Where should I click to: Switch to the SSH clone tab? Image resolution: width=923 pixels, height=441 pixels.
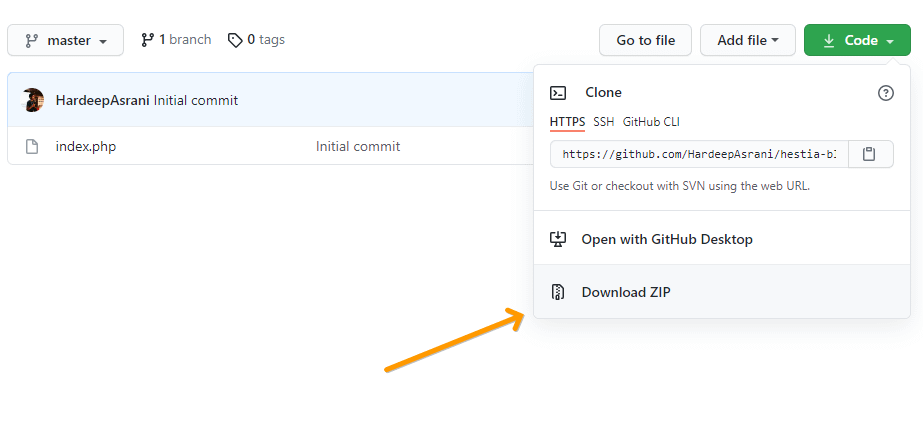[604, 122]
